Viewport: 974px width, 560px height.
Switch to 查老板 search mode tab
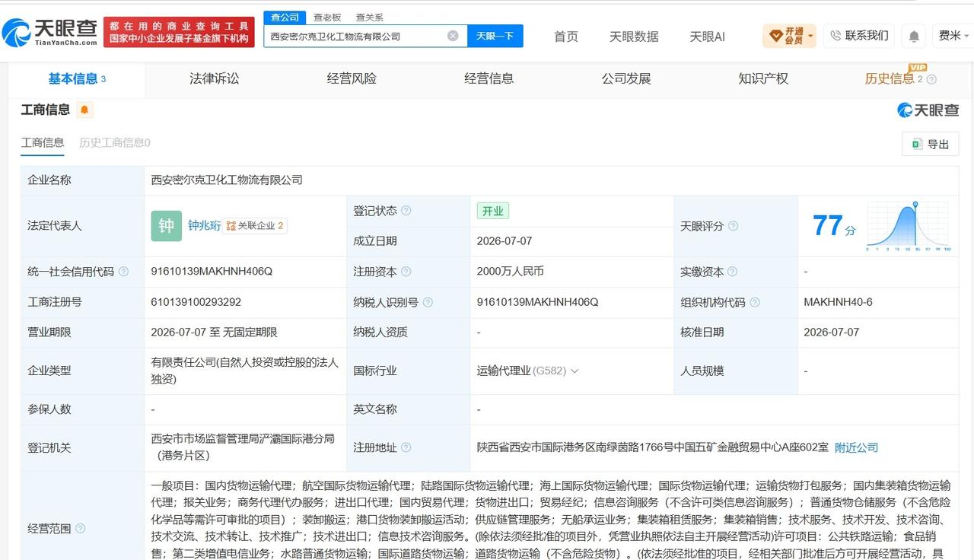point(327,17)
